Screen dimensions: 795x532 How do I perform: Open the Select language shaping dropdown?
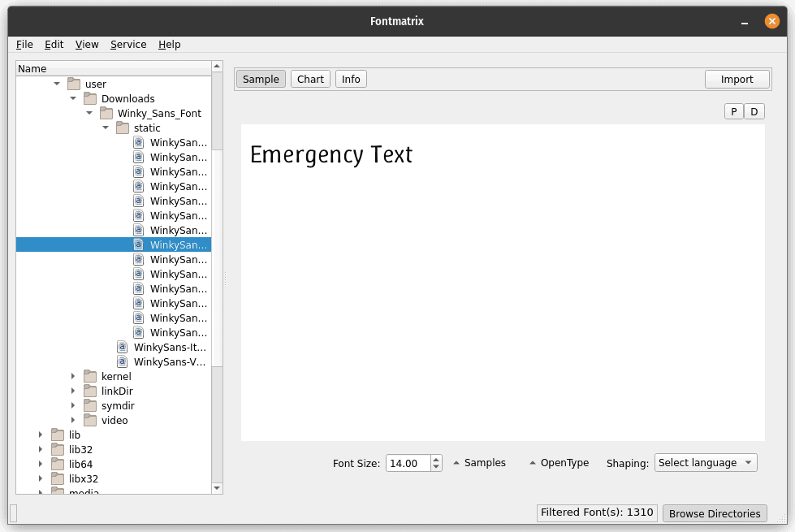click(705, 462)
